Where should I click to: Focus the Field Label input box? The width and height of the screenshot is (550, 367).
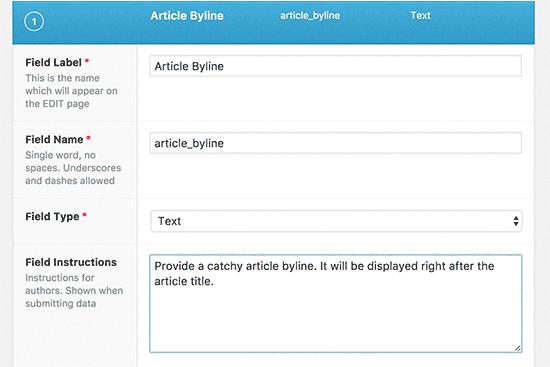point(336,66)
